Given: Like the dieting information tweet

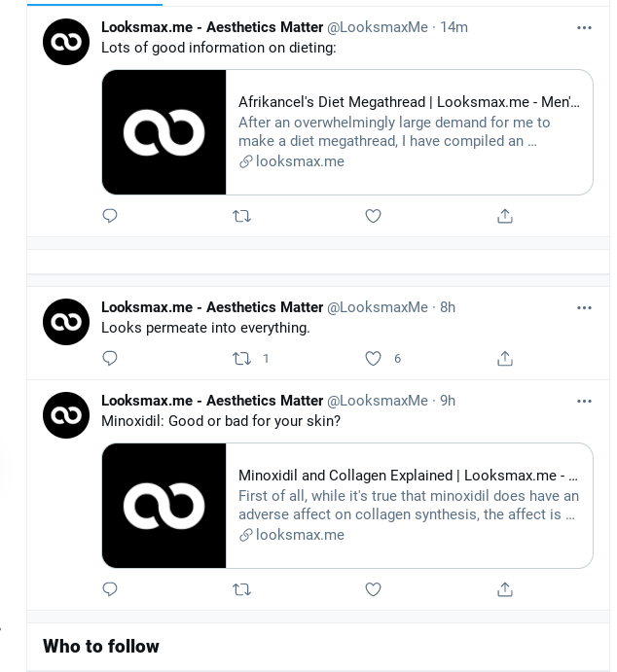Looking at the screenshot, I should [373, 216].
